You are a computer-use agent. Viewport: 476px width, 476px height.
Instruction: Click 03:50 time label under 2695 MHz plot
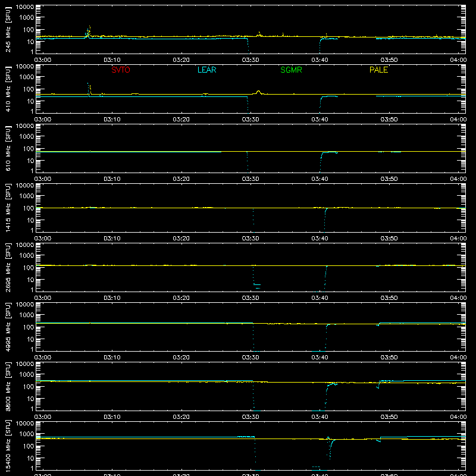point(389,298)
